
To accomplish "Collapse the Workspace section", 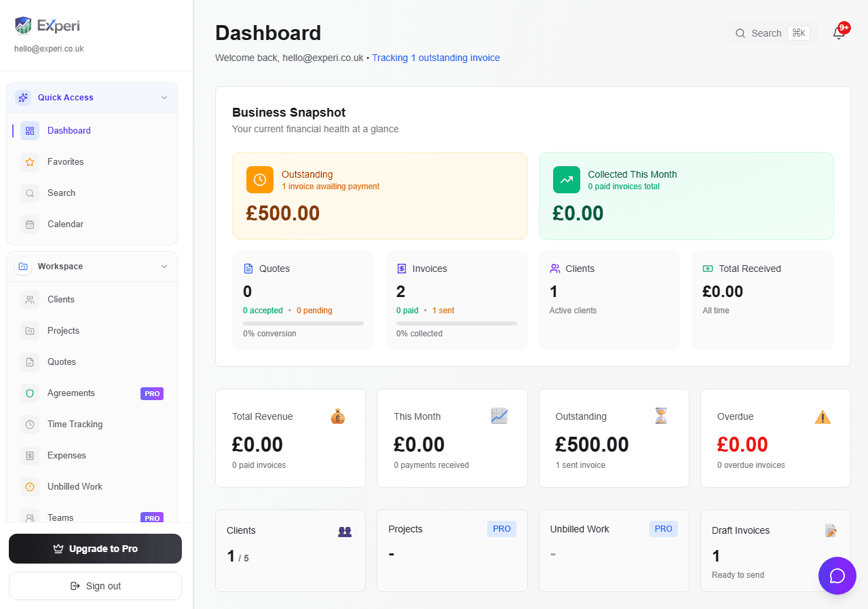I will point(164,266).
